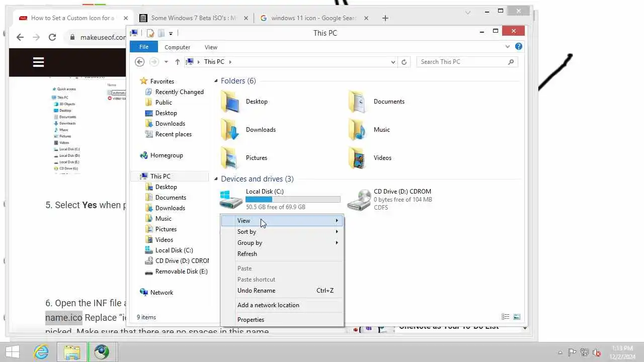
Task: Reload the browser page
Action: (x=52, y=37)
